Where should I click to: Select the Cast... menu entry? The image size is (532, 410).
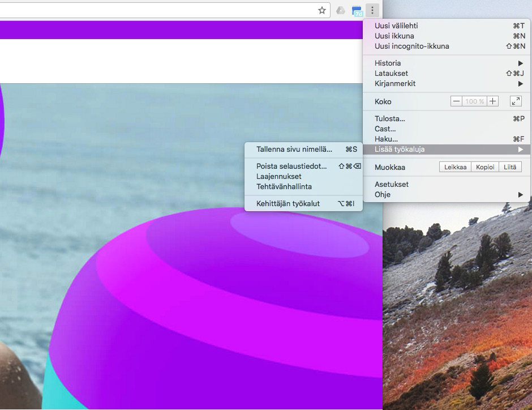447,129
